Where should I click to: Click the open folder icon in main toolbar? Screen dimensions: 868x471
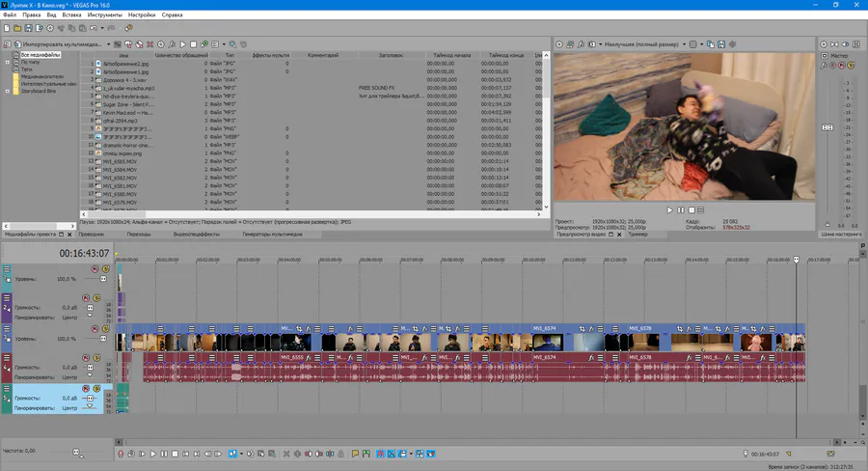[17, 28]
